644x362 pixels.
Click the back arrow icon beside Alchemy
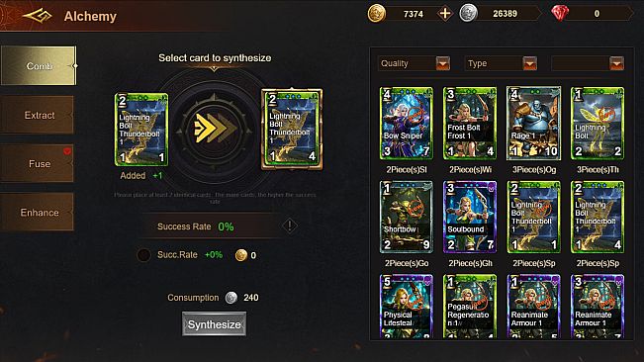[38, 16]
